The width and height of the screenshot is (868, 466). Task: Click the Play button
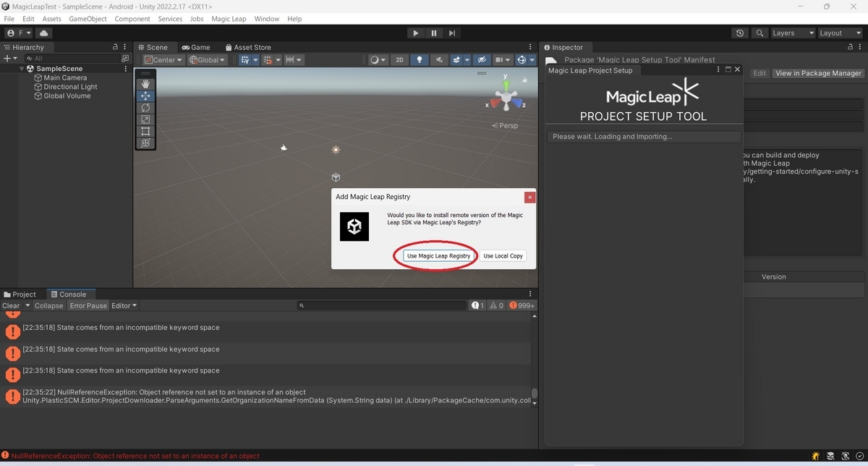(x=415, y=33)
